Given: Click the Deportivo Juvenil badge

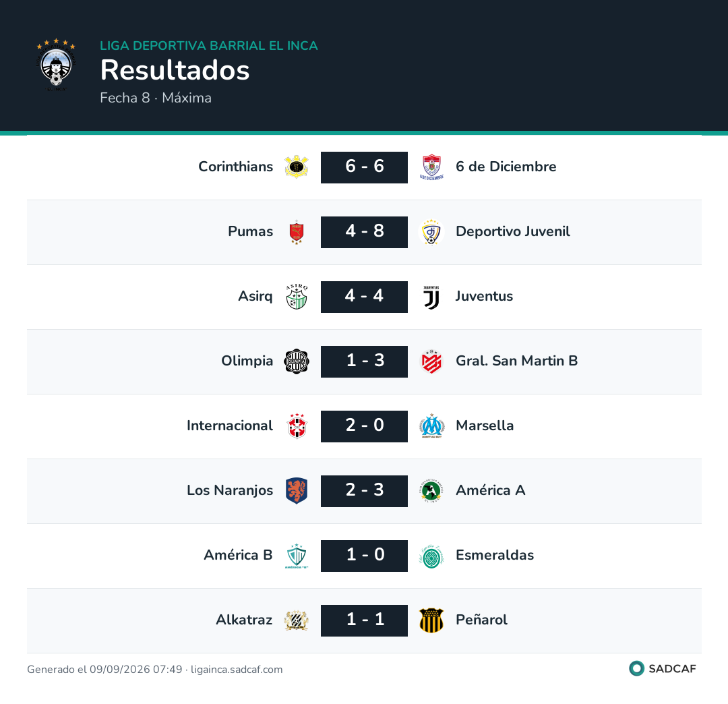Looking at the screenshot, I should coord(432,232).
